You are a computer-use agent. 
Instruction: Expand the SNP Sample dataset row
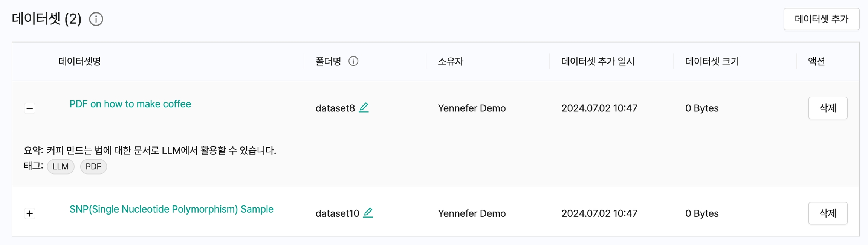coord(30,213)
